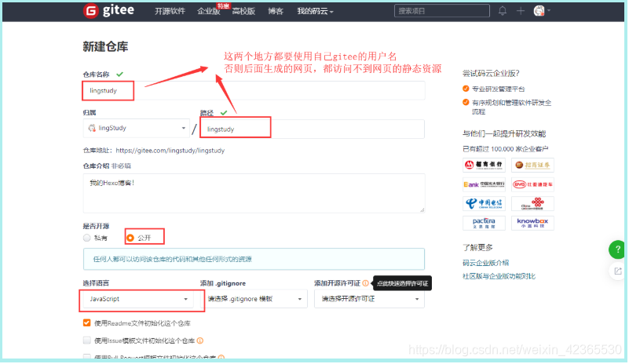Screen dimensions: 629x364
Task: Expand the lingStudy owner dropdown
Action: point(137,129)
